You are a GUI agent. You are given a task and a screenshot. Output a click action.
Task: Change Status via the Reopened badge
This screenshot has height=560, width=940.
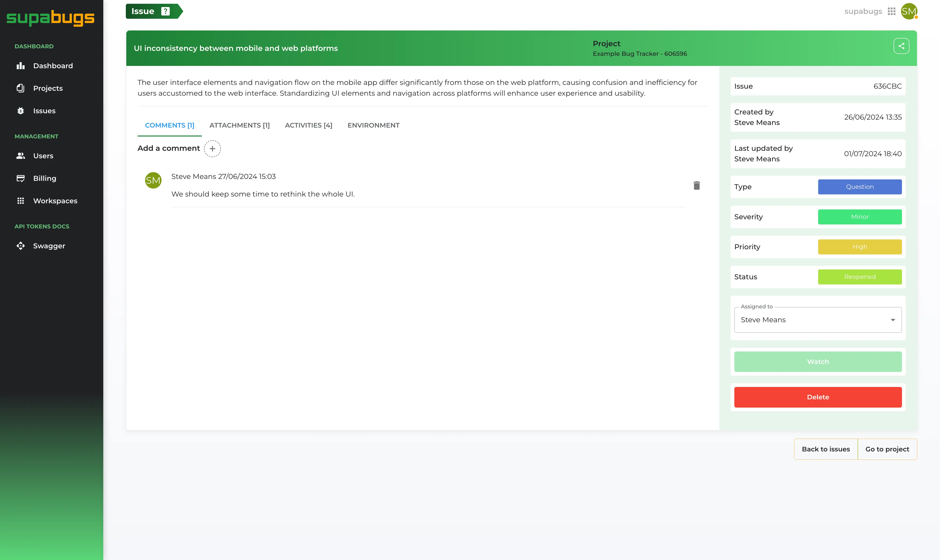point(859,277)
